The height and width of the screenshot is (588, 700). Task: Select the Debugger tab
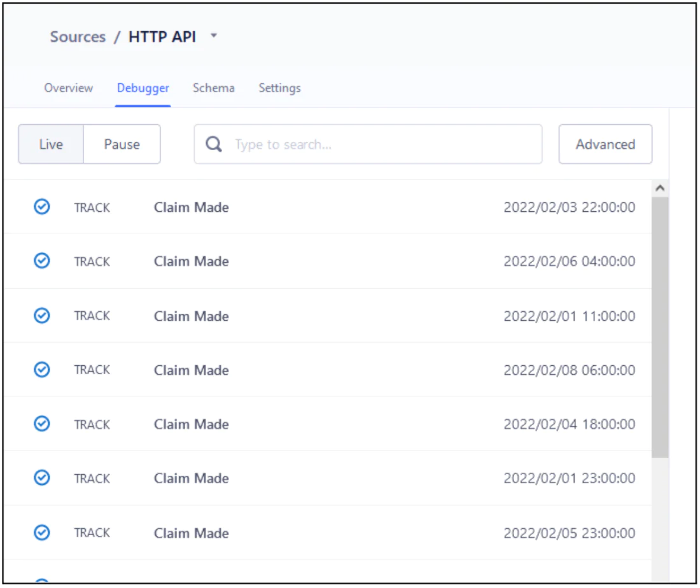pyautogui.click(x=143, y=88)
